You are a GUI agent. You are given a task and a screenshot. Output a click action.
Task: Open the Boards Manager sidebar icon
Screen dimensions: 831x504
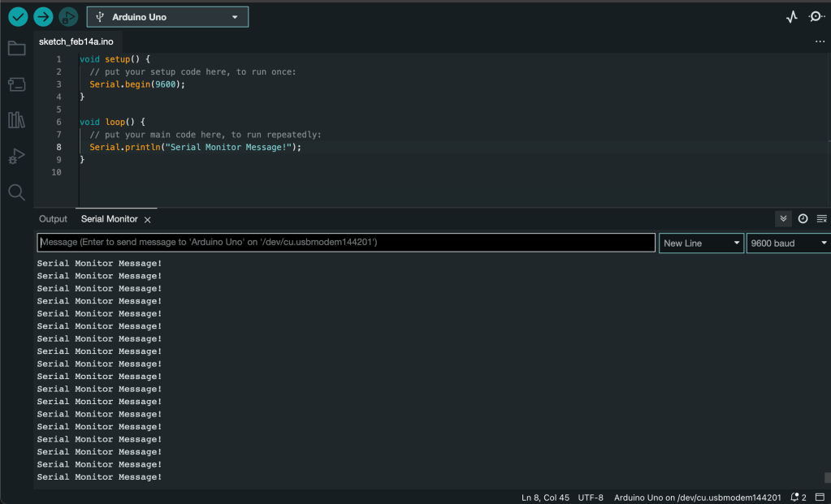click(16, 84)
